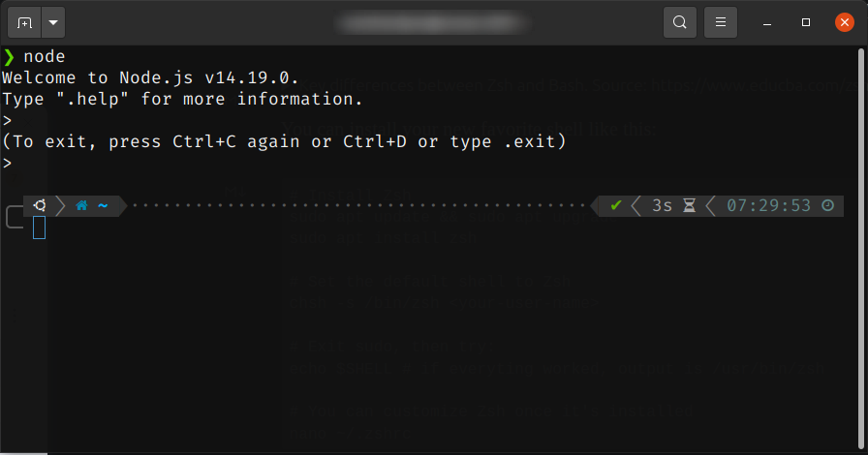The height and width of the screenshot is (455, 868).
Task: Click the blue home icon in the prompt
Action: point(82,206)
